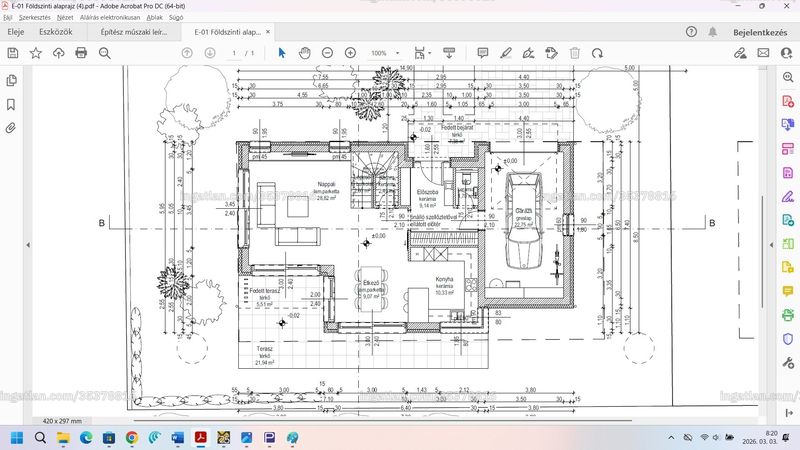Open the Print Production printer tool in right pane
The image size is (800, 450).
click(788, 315)
